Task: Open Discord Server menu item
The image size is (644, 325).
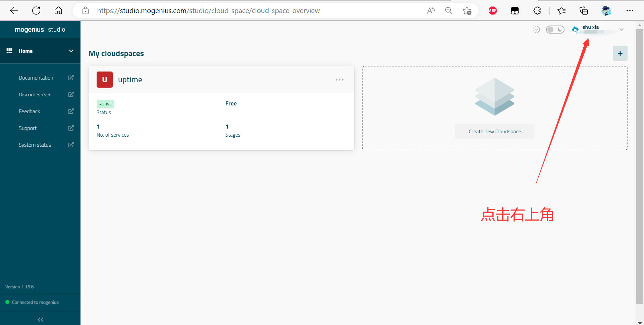Action: coord(35,94)
